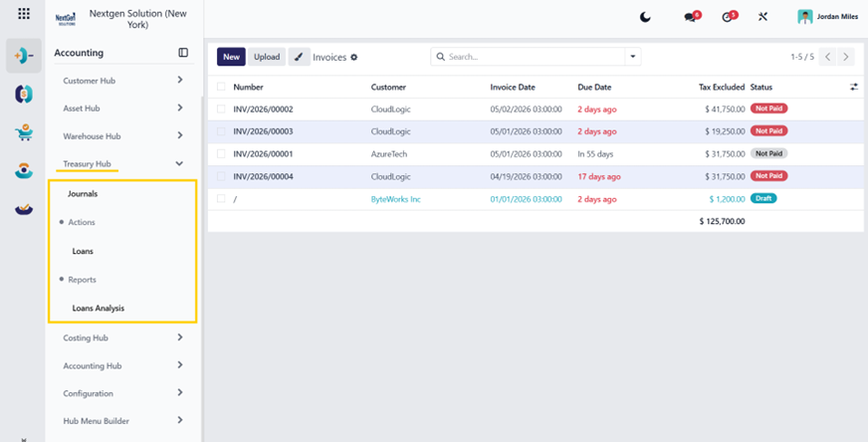Tick the checkbox for INV/2026/00001

click(x=221, y=154)
